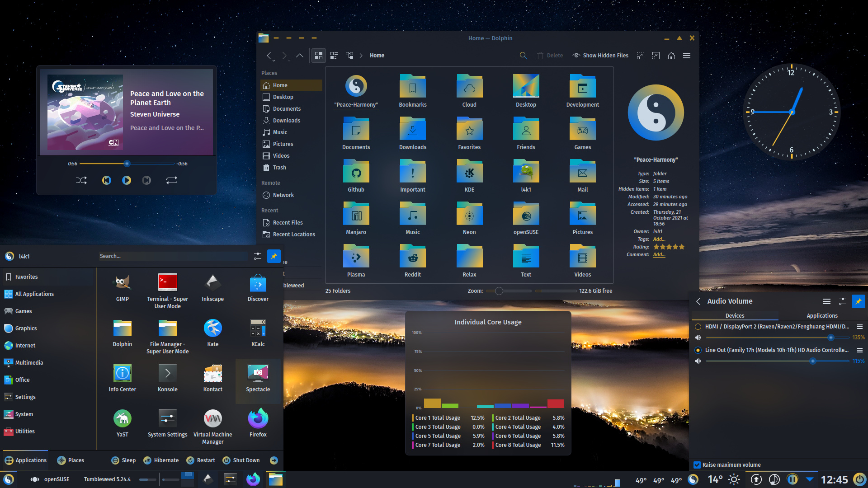Launch YaST from favorites
This screenshot has width=868, height=488.
tap(123, 424)
